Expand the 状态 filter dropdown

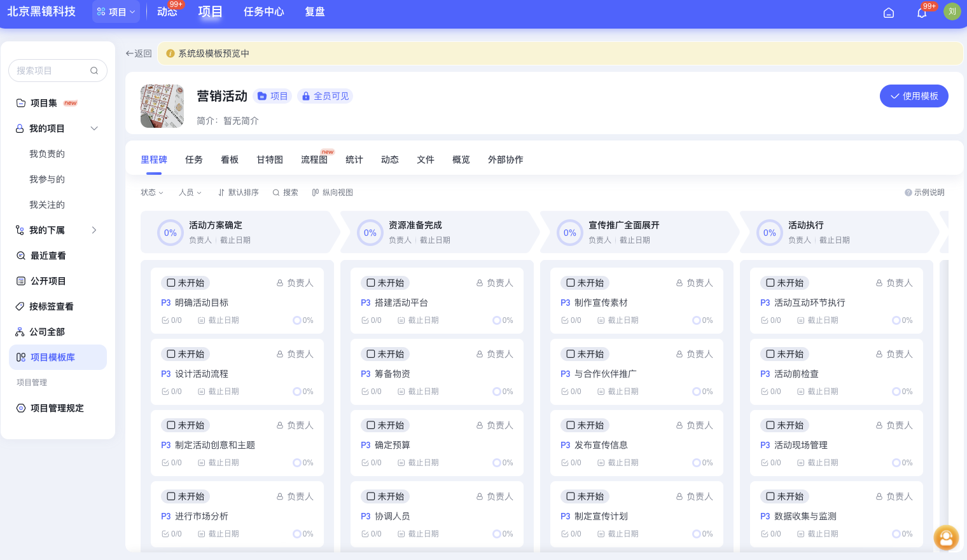pos(152,193)
